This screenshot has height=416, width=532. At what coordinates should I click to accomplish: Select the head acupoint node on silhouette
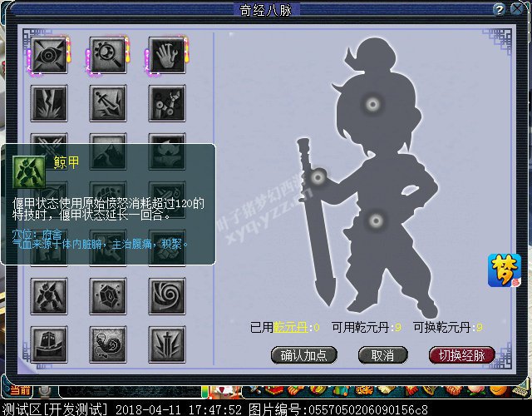click(x=372, y=104)
